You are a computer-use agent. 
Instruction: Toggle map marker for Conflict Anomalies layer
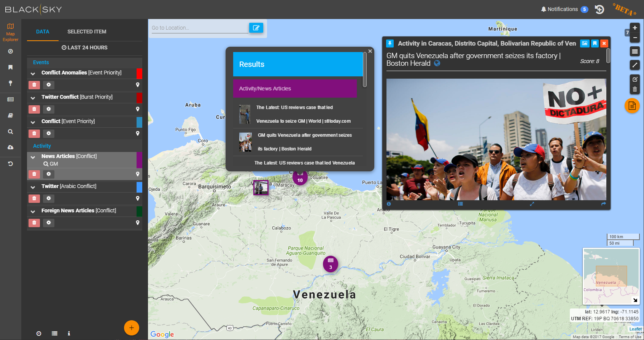[x=138, y=85]
